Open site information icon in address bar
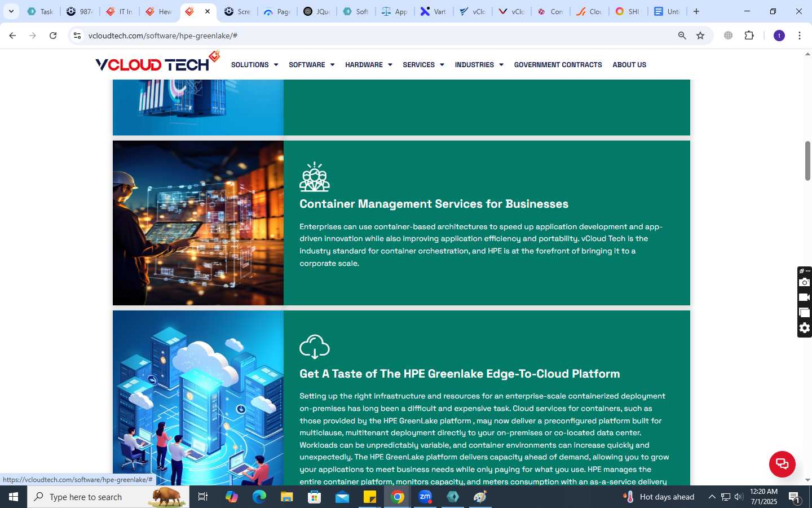 (77, 36)
